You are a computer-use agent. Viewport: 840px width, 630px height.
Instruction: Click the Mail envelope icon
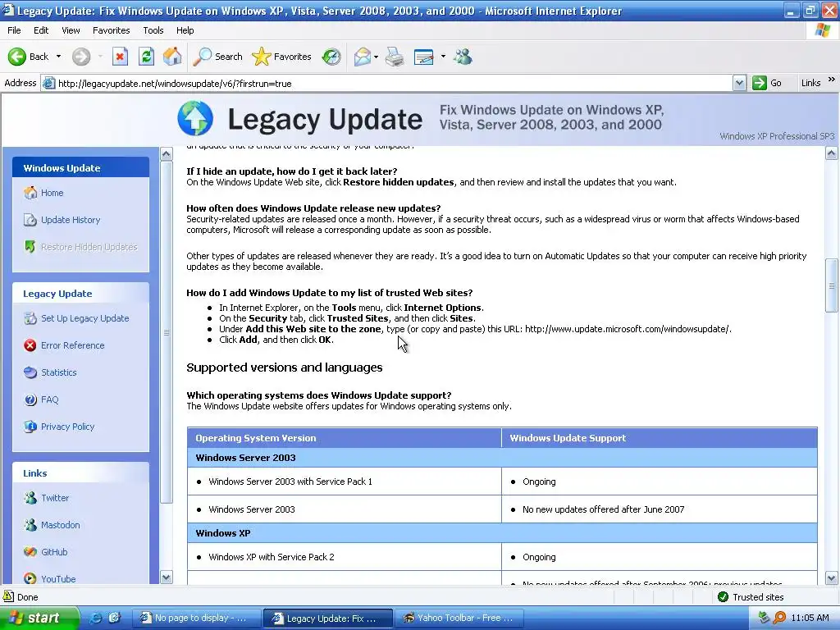pos(362,57)
